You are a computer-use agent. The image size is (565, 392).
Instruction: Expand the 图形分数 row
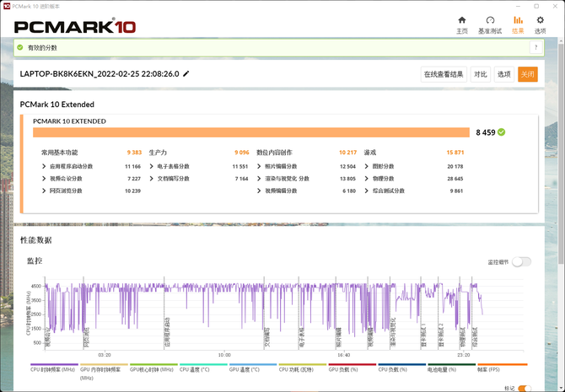point(367,167)
